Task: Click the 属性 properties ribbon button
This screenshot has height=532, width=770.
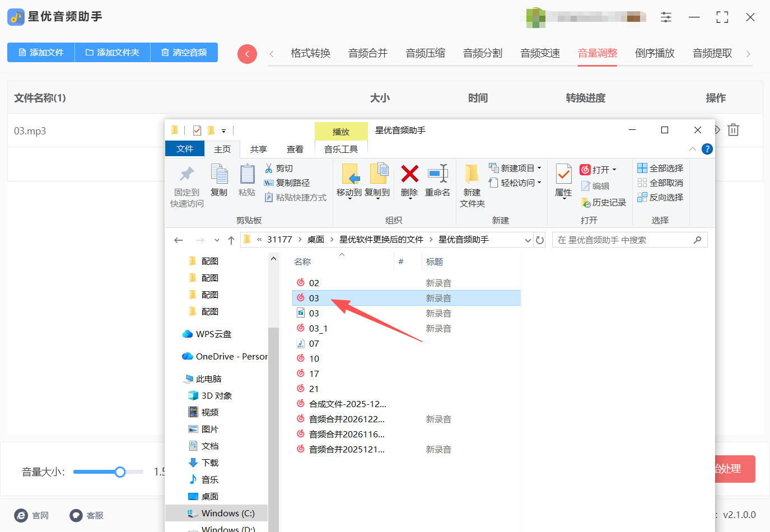Action: (x=563, y=180)
